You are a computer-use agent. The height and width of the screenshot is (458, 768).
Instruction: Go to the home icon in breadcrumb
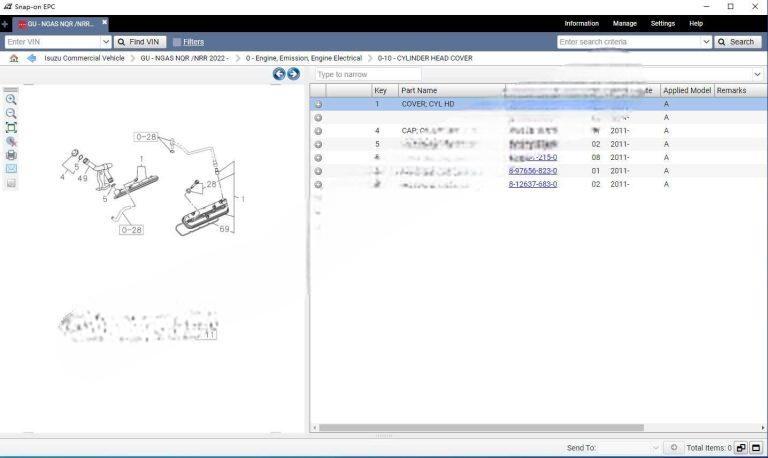coord(14,58)
